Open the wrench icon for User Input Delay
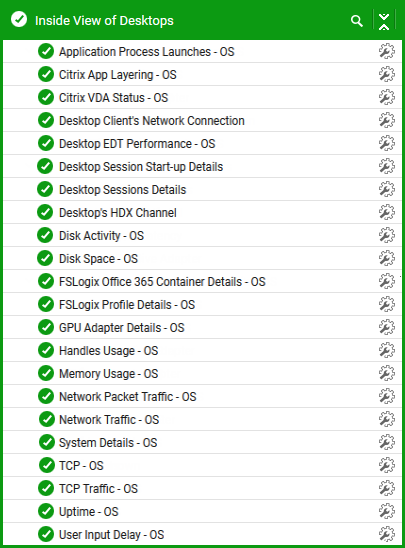 click(386, 534)
